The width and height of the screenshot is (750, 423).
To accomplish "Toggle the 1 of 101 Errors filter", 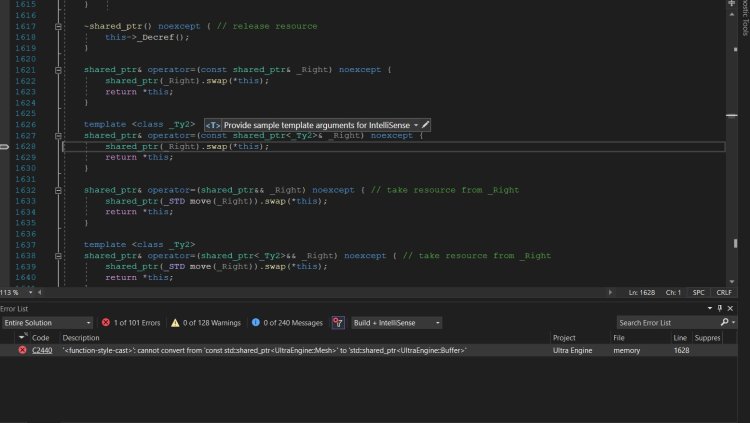I will coord(130,323).
